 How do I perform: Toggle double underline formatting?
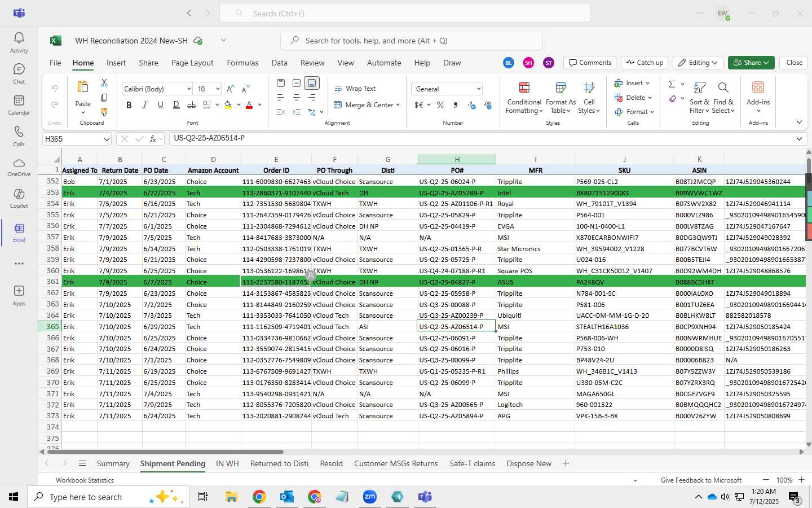[x=176, y=105]
